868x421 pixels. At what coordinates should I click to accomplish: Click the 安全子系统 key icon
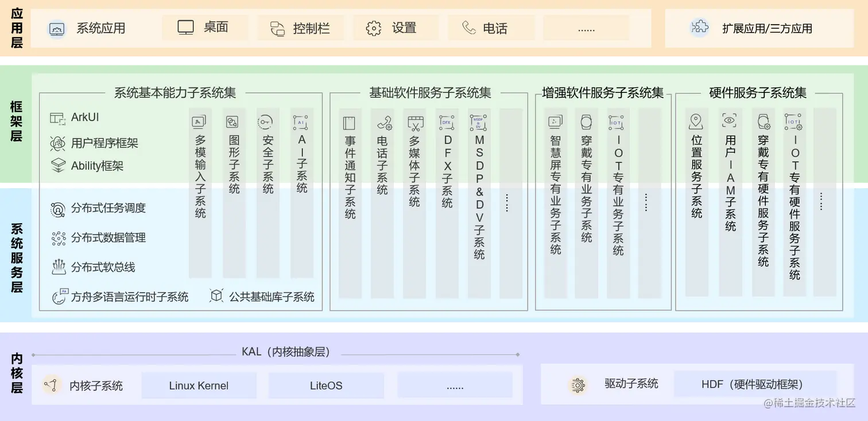point(265,122)
